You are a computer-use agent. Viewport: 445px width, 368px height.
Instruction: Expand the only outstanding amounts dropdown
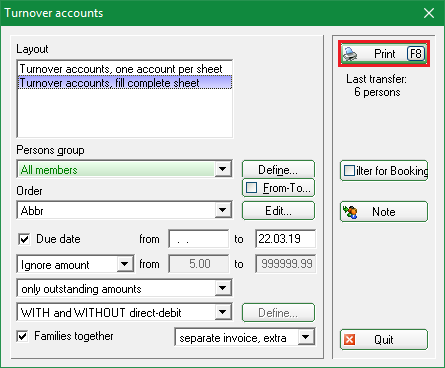tap(223, 288)
